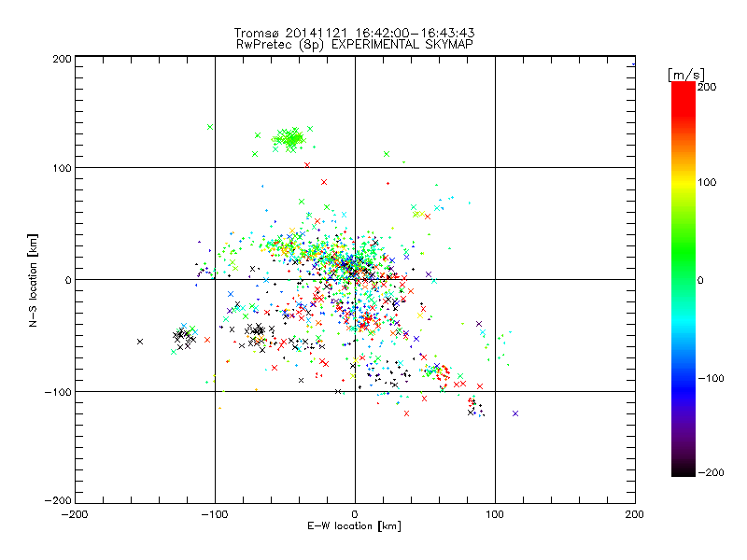Image resolution: width=747 pixels, height=560 pixels.
Task: Click the '-200' colorbar tick label
Action: coord(711,472)
